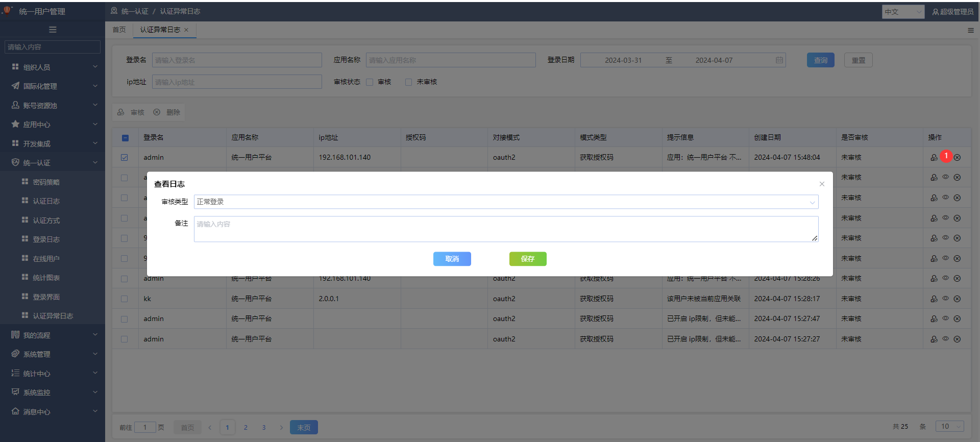Select the checkbox for the 15:28:26 row
This screenshot has height=442, width=980.
tap(125, 279)
